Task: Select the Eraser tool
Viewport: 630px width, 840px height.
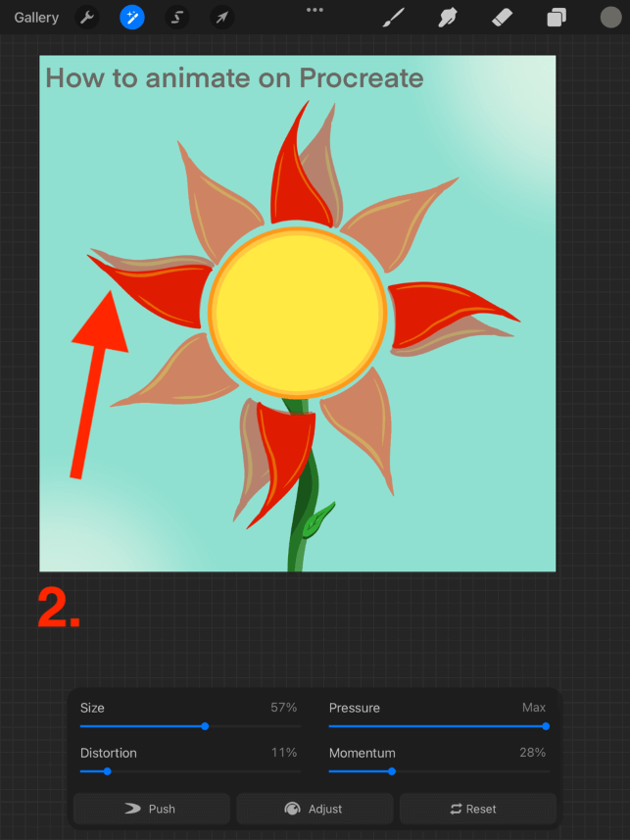Action: (503, 18)
